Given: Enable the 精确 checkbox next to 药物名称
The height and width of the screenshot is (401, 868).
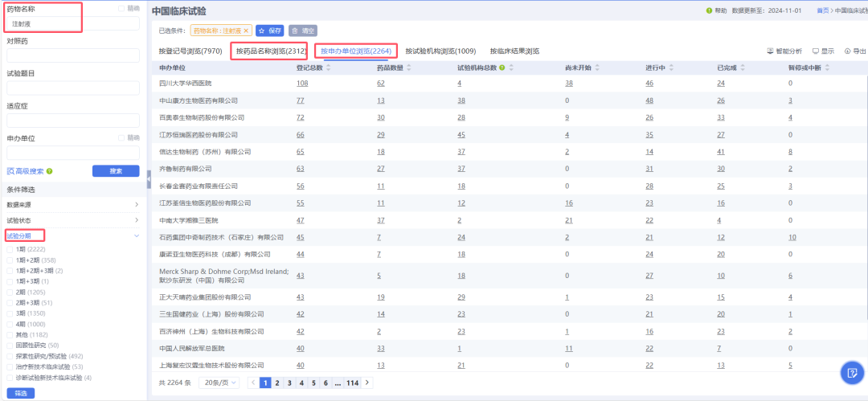Looking at the screenshot, I should [121, 9].
